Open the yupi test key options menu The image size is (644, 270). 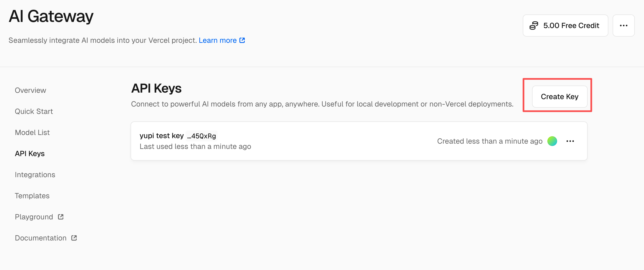(x=570, y=141)
